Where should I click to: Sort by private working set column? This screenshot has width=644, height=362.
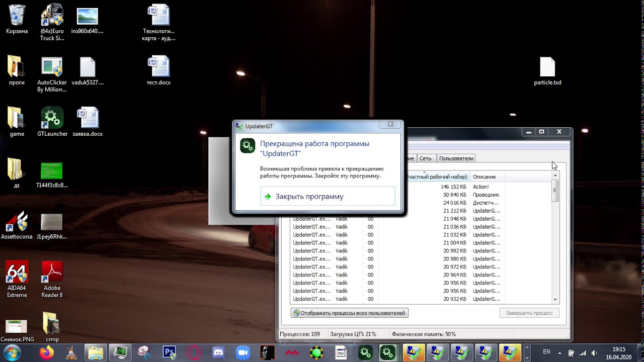click(x=437, y=176)
